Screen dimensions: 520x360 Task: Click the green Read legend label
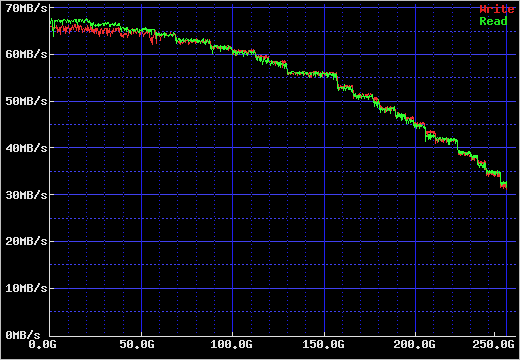click(x=493, y=21)
